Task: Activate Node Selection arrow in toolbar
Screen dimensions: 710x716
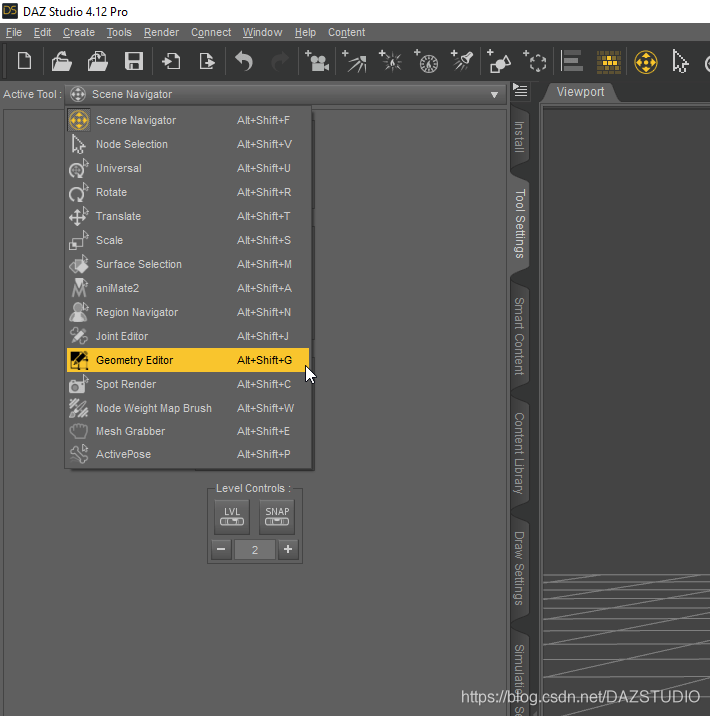Action: (x=680, y=62)
